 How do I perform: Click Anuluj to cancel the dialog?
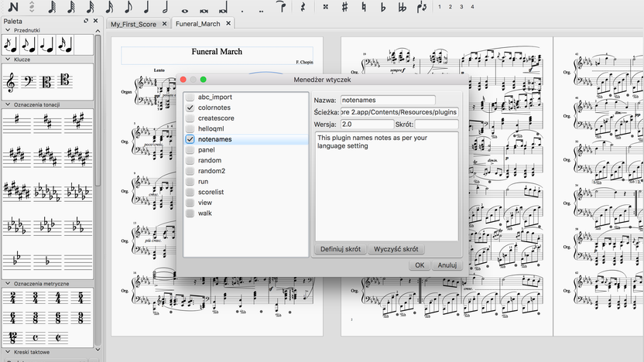pyautogui.click(x=447, y=265)
